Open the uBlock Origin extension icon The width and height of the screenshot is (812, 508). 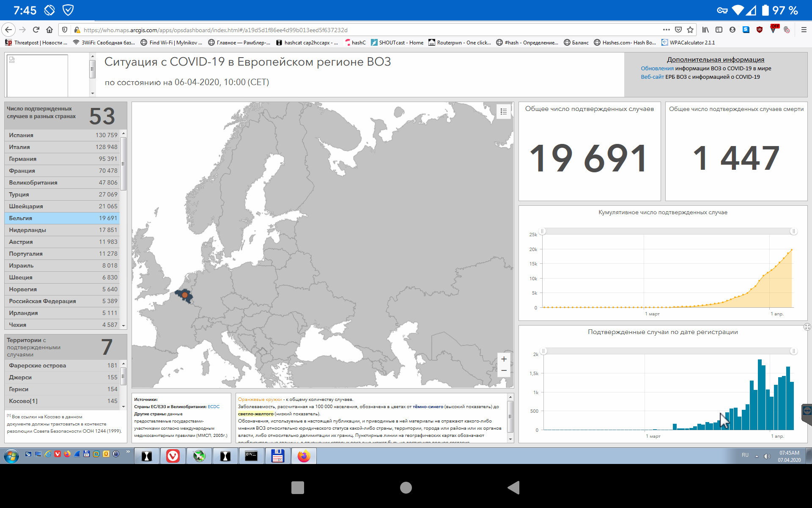760,30
